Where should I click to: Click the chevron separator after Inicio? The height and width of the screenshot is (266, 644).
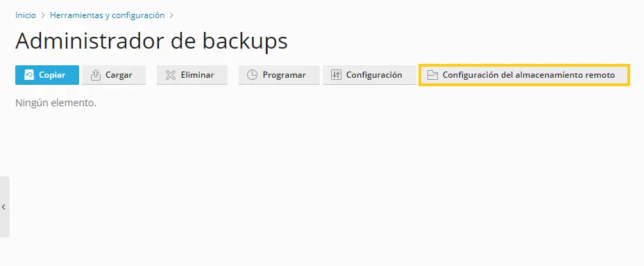[43, 15]
